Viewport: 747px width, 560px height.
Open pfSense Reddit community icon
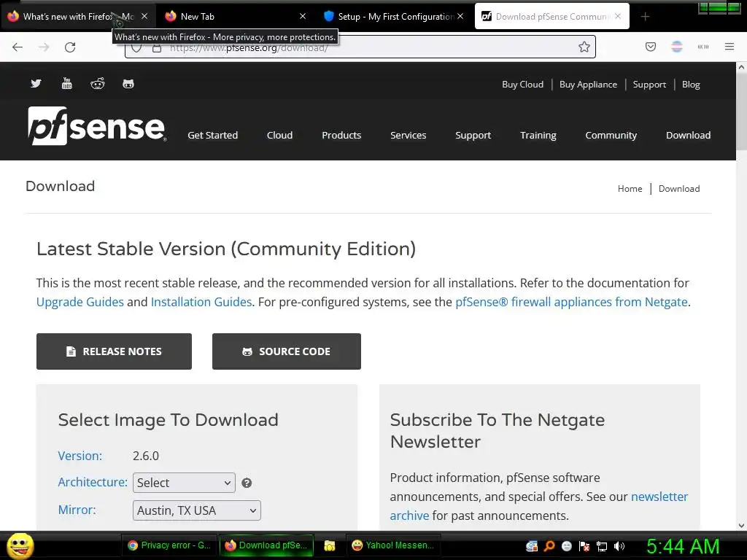98,84
